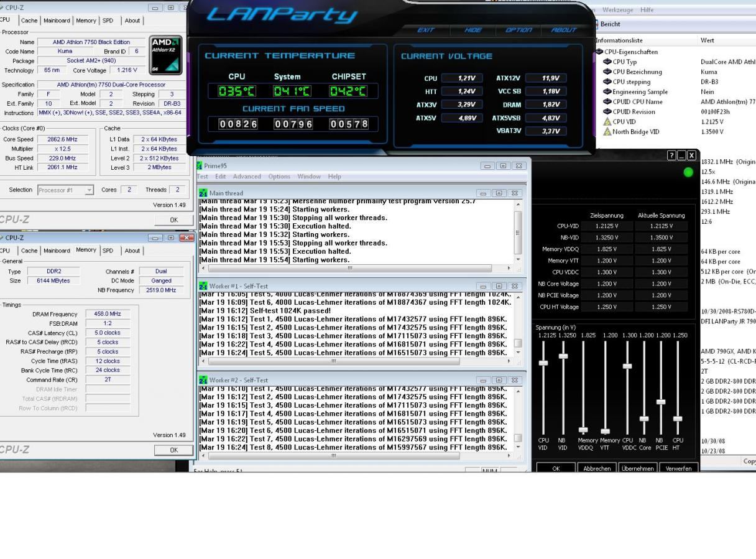Open the Test menu in Prime95
756x559 pixels.
point(203,177)
